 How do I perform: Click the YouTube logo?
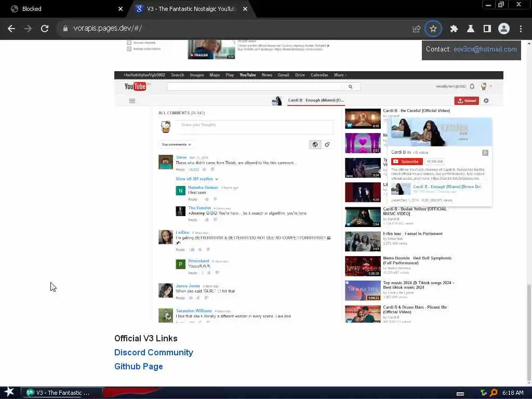coord(135,87)
